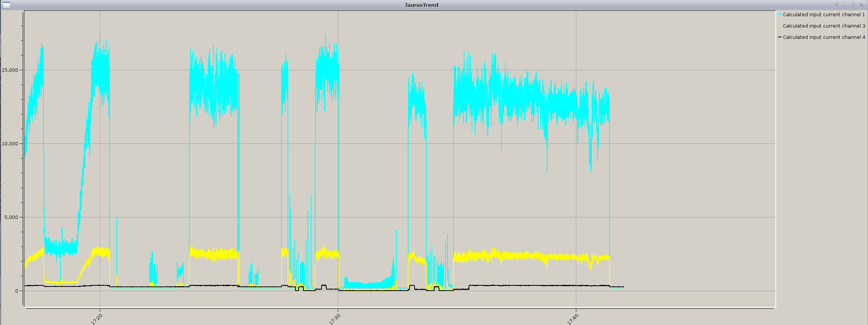Toggle 'Calculated input current channel 1' legend entry
The image size is (868, 325).
pyautogui.click(x=824, y=15)
